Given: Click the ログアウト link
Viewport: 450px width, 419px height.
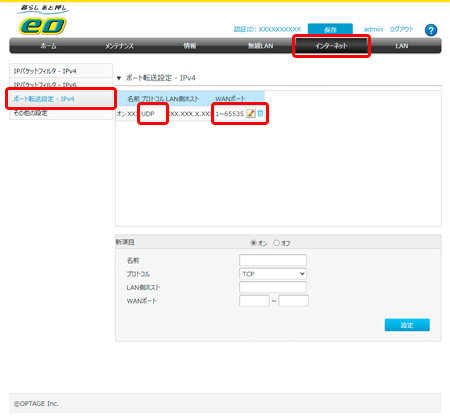Looking at the screenshot, I should 401,29.
